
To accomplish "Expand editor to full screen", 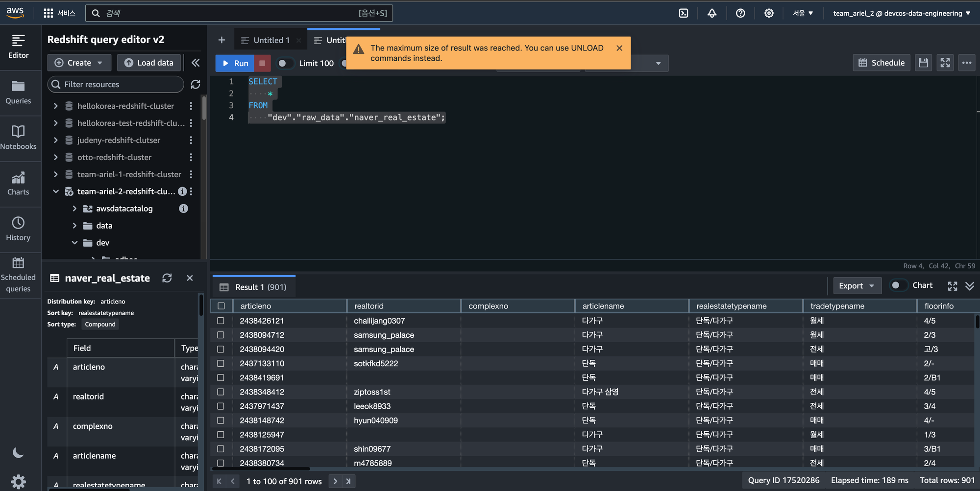I will tap(945, 63).
